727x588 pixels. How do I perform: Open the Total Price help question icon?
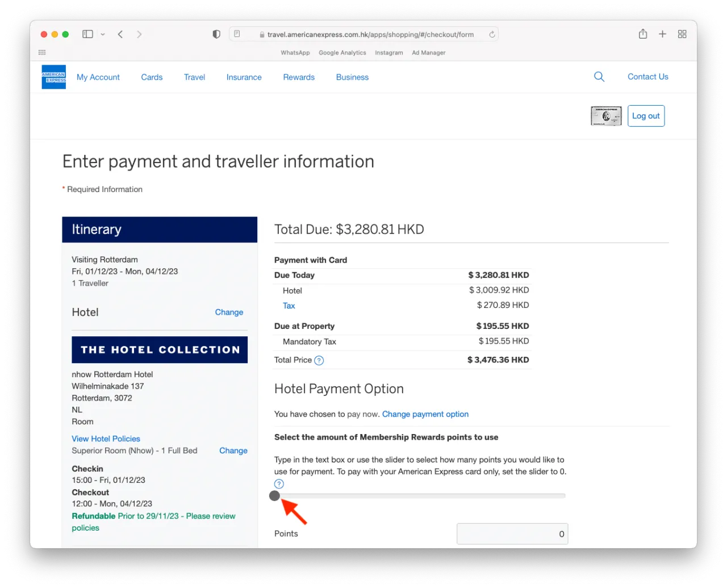click(x=319, y=360)
